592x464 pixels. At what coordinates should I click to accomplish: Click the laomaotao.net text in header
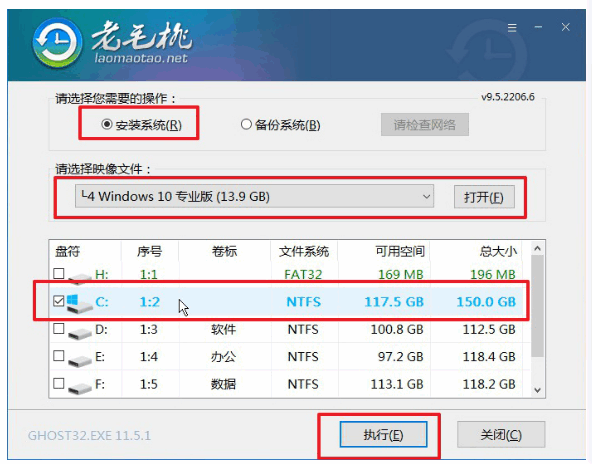pyautogui.click(x=141, y=58)
